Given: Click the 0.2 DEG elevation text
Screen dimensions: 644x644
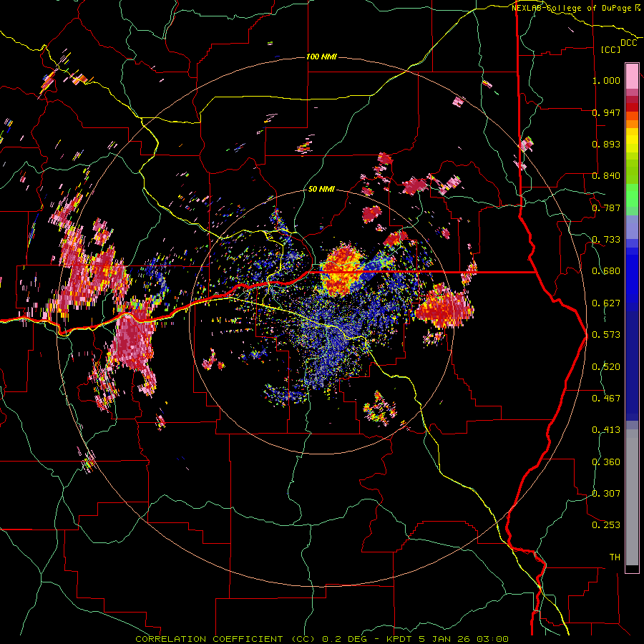Looking at the screenshot, I should 344,639.
